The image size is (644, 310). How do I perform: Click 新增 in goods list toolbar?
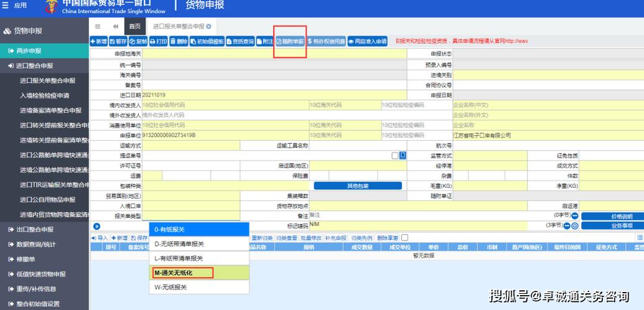119,237
